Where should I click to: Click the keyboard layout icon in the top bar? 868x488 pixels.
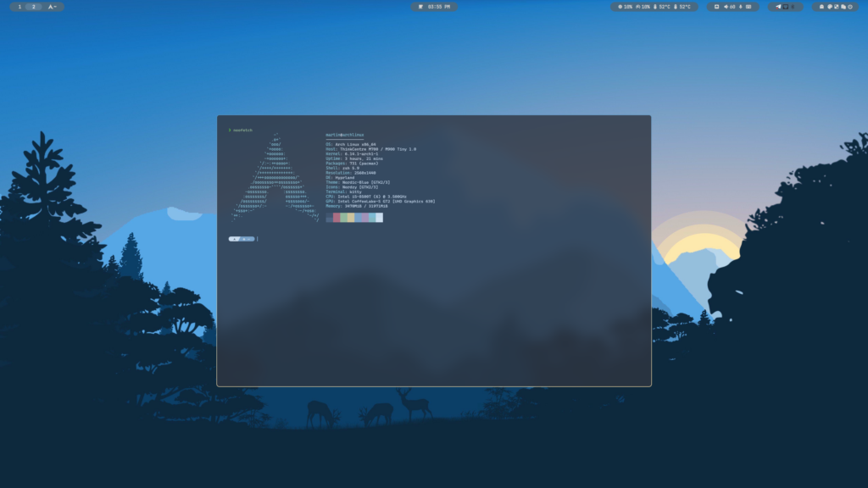point(748,6)
